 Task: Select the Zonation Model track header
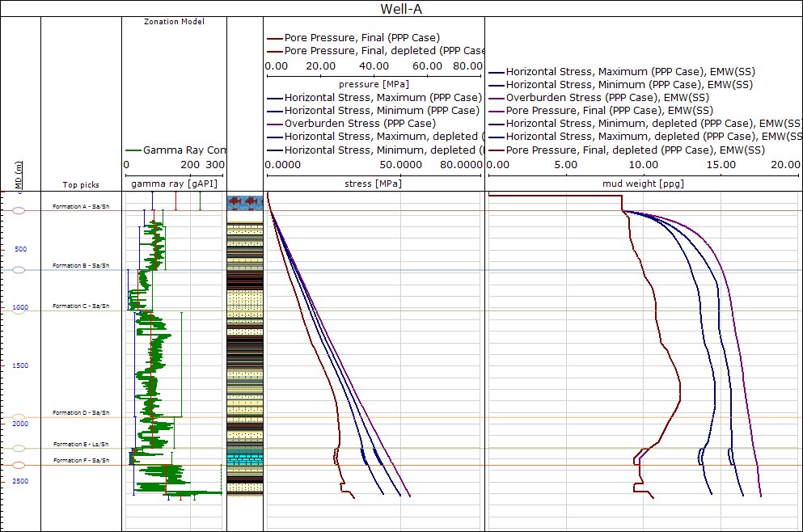click(173, 22)
